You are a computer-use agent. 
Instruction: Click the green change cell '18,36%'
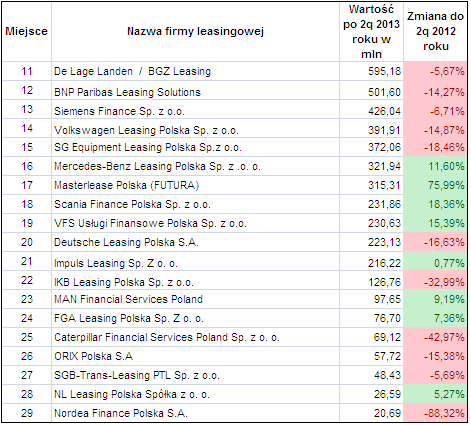click(435, 204)
